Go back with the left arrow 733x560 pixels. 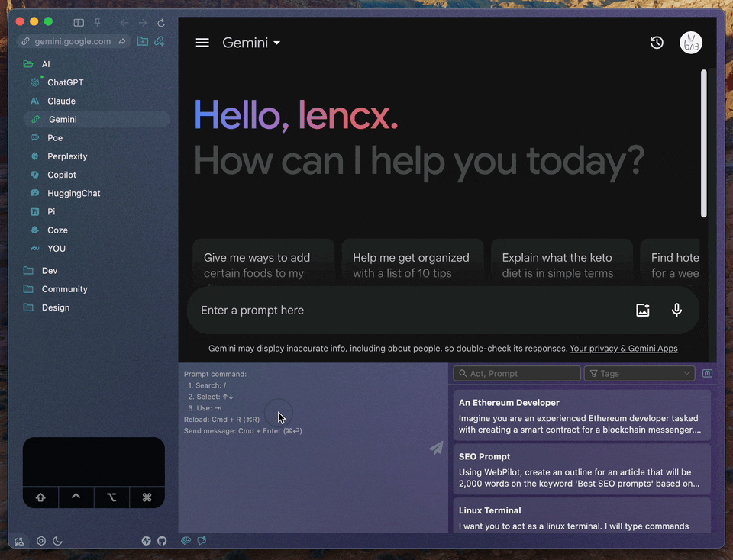point(124,22)
